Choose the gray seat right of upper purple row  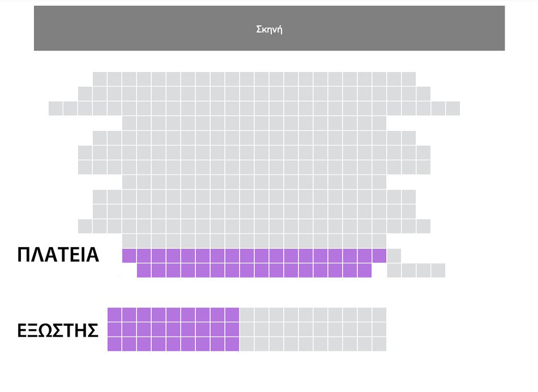coord(394,255)
